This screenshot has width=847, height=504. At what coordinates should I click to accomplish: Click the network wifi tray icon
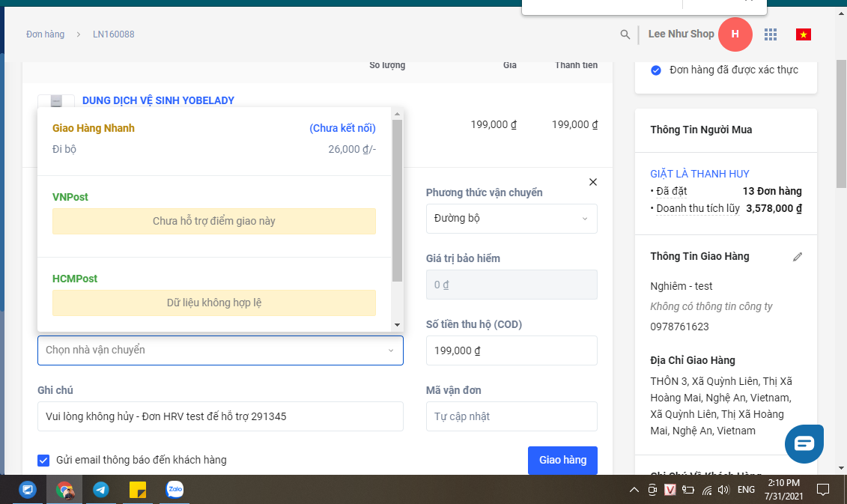pyautogui.click(x=706, y=490)
